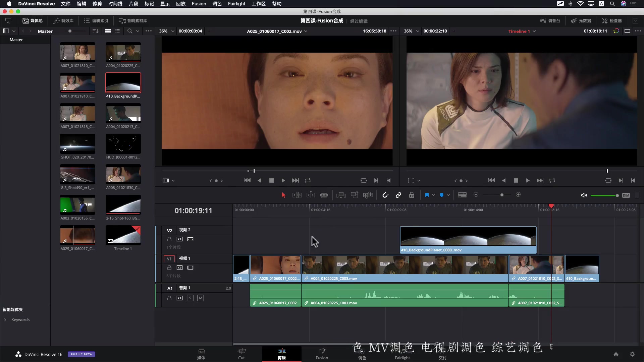Click the 410_BackgroundPlanet clip on V2
This screenshot has width=644, height=362.
coord(468,240)
